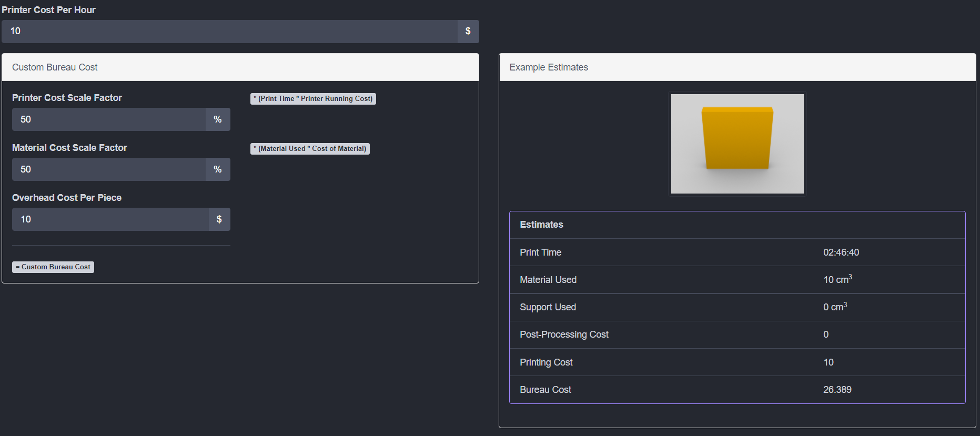
Task: Click the dollar sign beside Printer Cost Per Hour
Action: click(x=468, y=32)
